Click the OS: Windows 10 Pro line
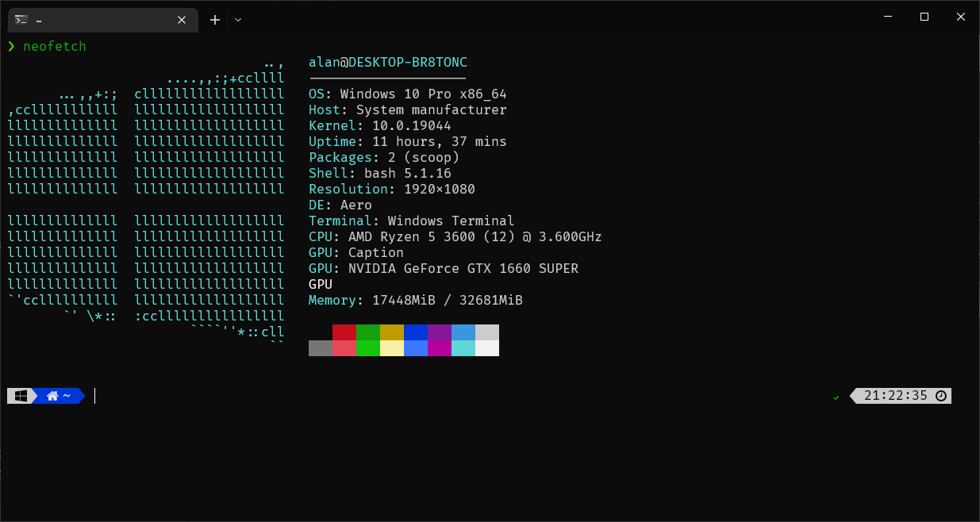Image resolution: width=980 pixels, height=522 pixels. (408, 94)
